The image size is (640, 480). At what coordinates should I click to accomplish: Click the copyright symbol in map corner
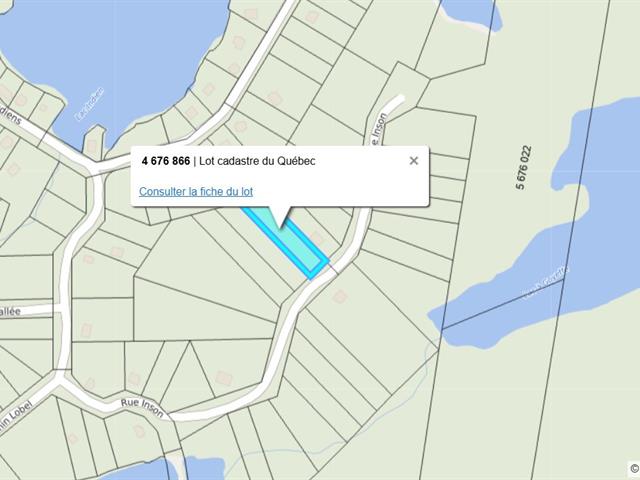634,468
